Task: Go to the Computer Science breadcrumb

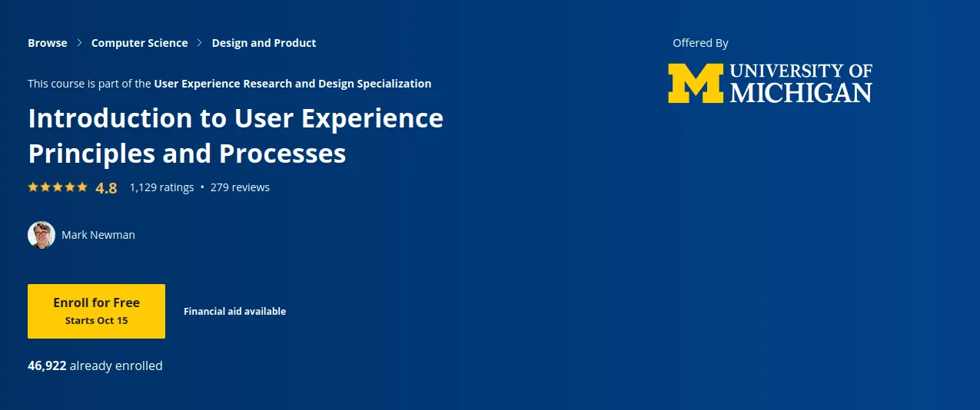Action: [x=139, y=43]
